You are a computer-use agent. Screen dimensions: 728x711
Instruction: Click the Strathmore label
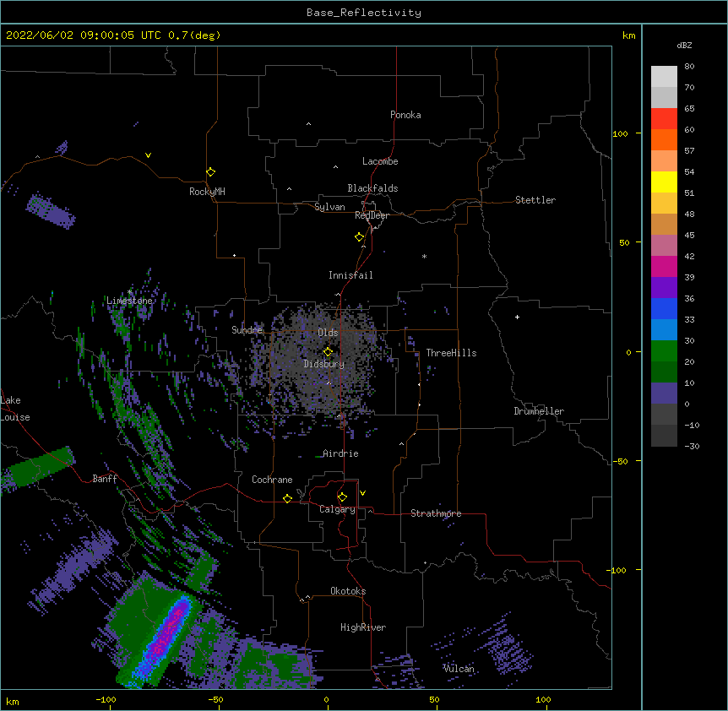click(x=436, y=513)
